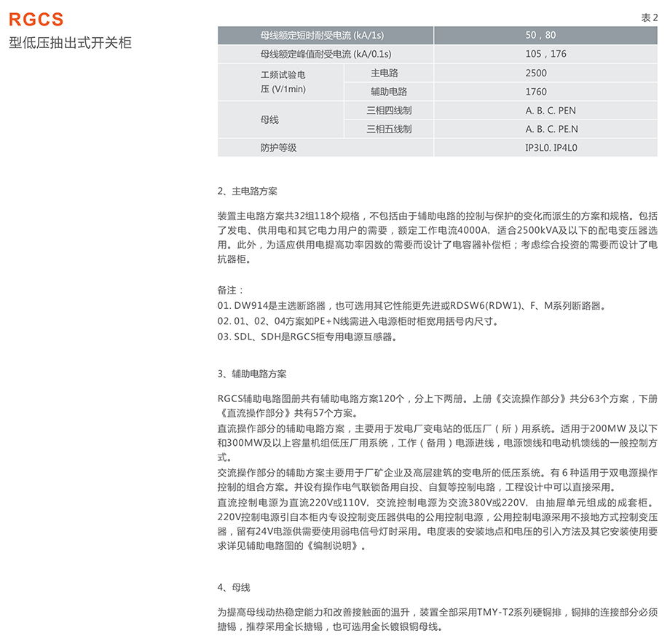This screenshot has height=644, width=670.
Task: Click the "1760" auxiliary circuit value
Action: (536, 92)
